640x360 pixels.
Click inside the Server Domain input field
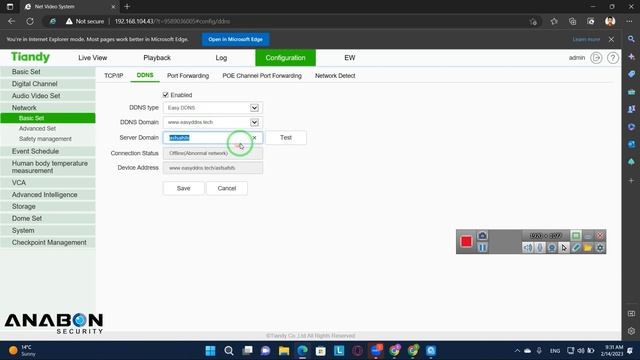coord(213,138)
